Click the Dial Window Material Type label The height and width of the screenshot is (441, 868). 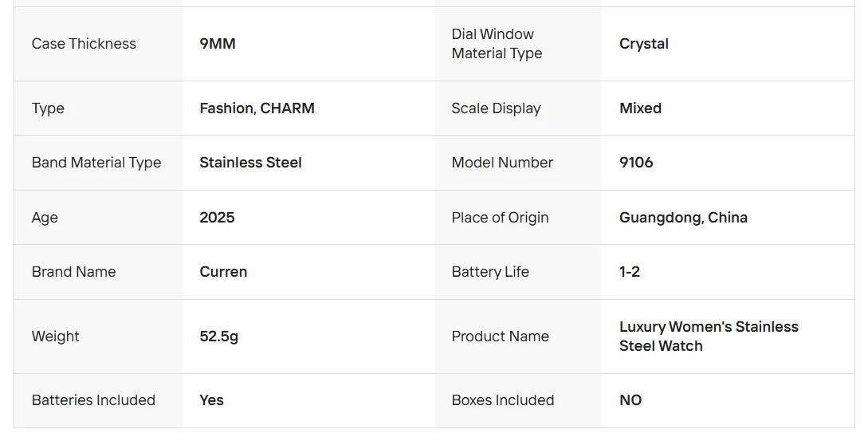(x=497, y=44)
